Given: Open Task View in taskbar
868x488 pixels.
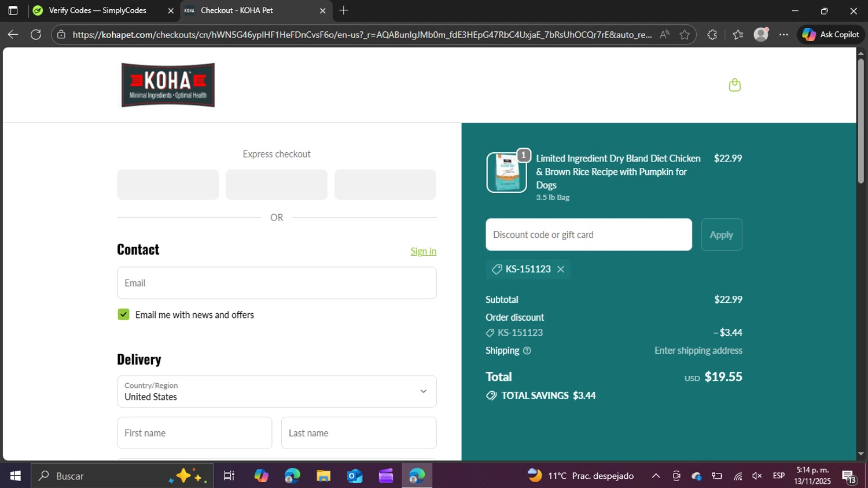Looking at the screenshot, I should (229, 476).
